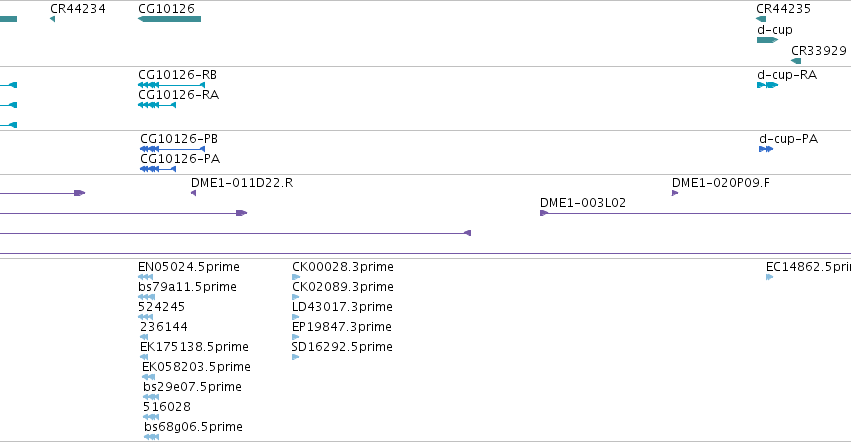Click the CR44234 gene arrow marker
The width and height of the screenshot is (851, 442).
pyautogui.click(x=52, y=19)
